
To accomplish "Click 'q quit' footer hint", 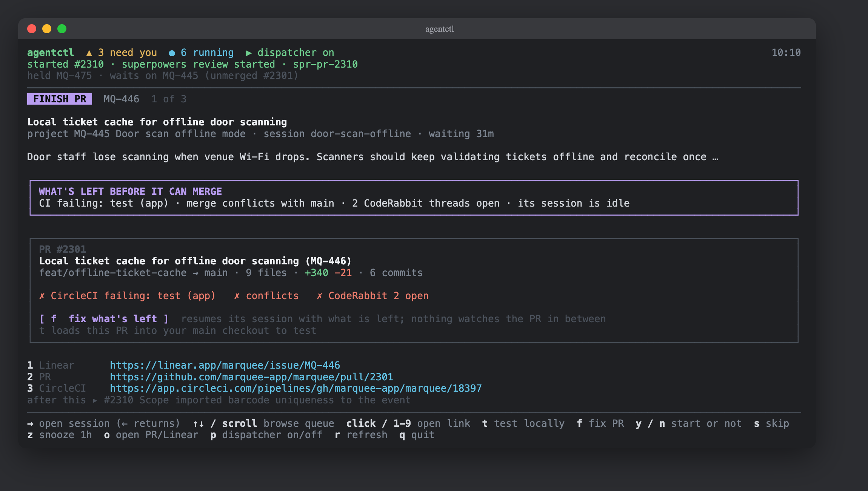I will pos(417,435).
